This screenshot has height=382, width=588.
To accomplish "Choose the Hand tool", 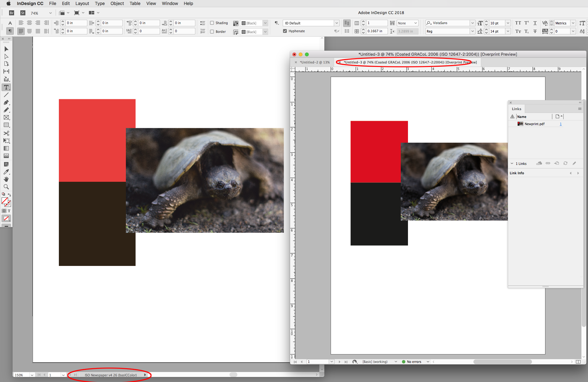I will coord(6,179).
